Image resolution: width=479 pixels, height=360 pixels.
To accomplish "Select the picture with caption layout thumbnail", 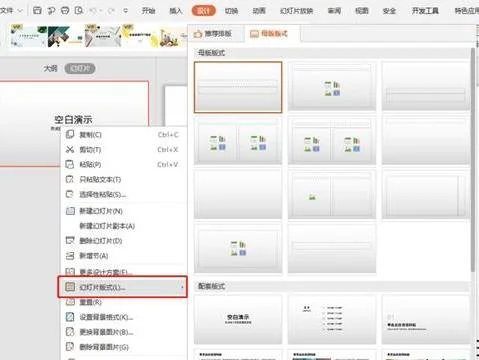I will coord(332,195).
